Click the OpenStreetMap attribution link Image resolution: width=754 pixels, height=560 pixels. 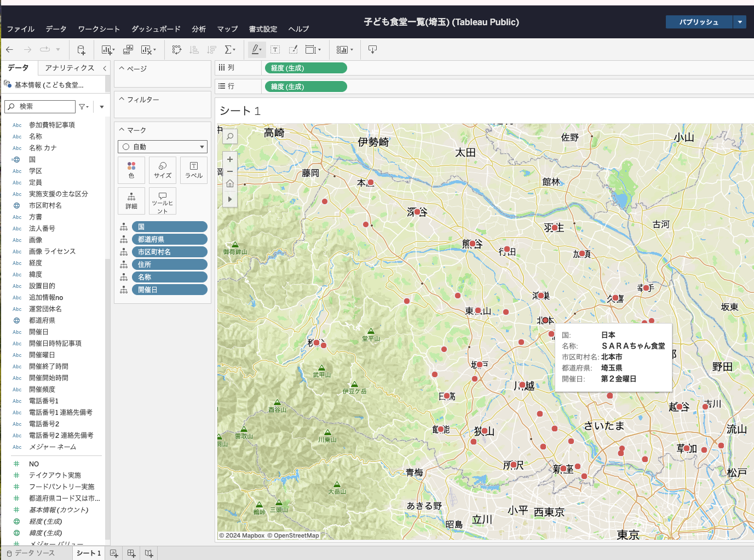click(x=292, y=535)
